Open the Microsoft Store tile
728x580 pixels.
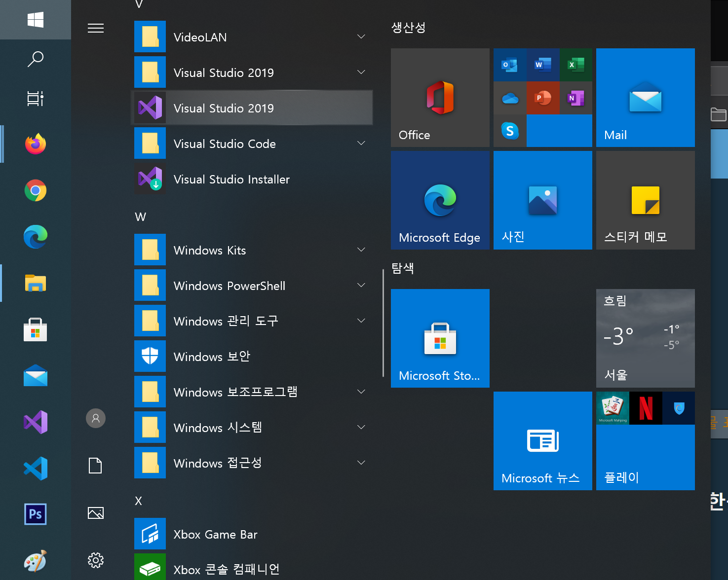click(x=440, y=338)
